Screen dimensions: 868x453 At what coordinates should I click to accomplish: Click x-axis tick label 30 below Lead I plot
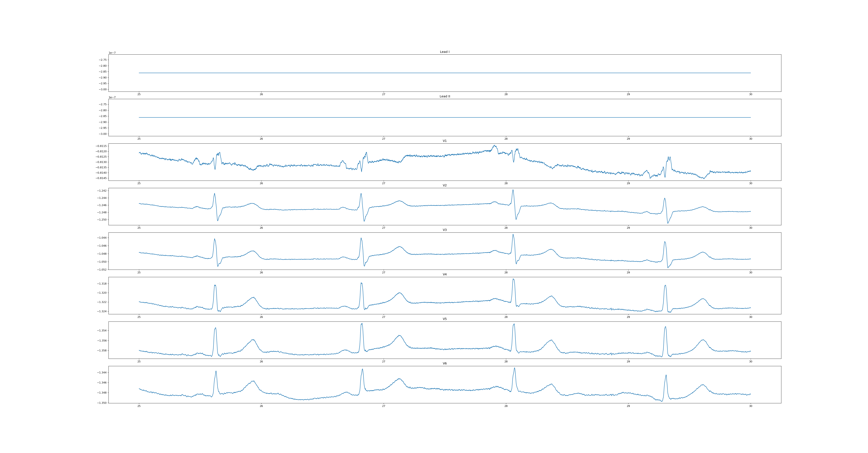(x=750, y=94)
